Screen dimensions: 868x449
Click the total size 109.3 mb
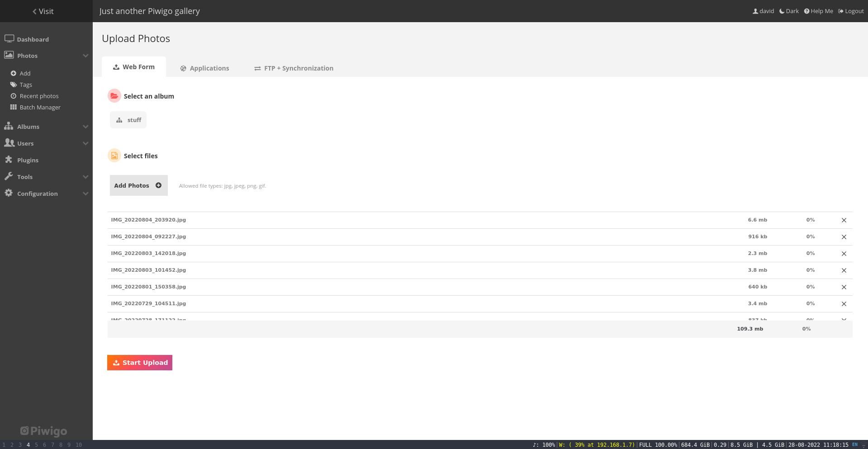750,329
